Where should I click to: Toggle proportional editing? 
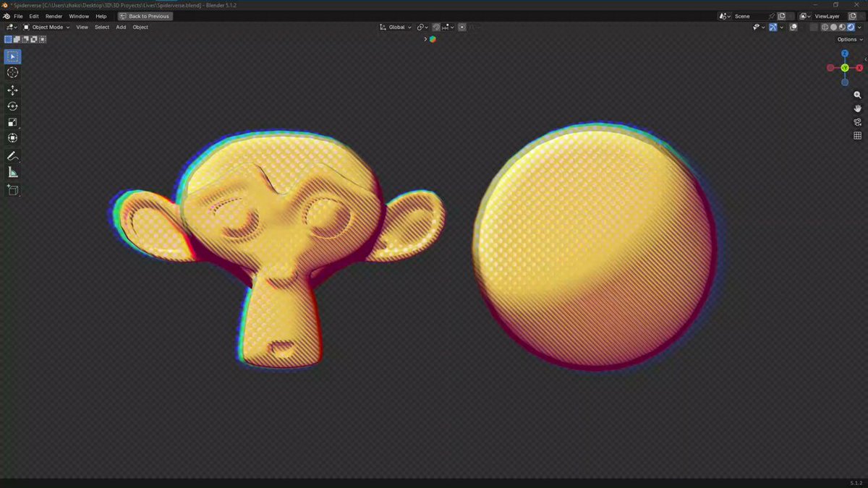click(462, 27)
